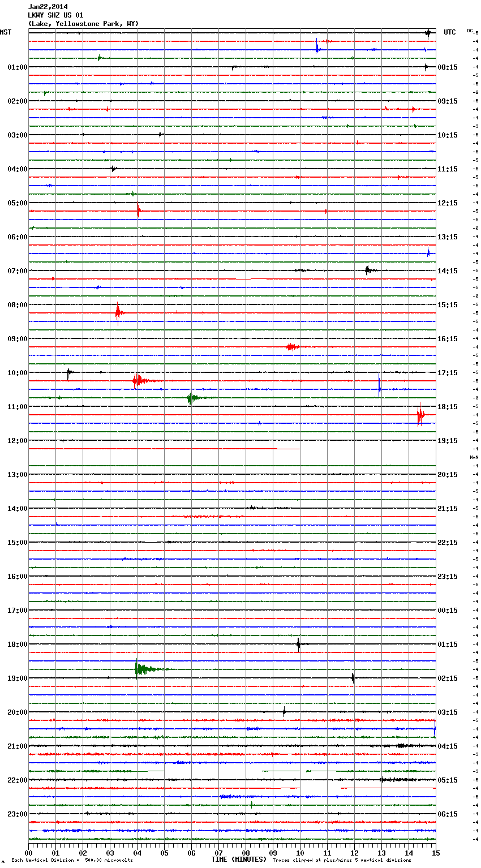Click the red seismic burst below 11:00 near minute 14
481x868 pixels.
coord(420,415)
